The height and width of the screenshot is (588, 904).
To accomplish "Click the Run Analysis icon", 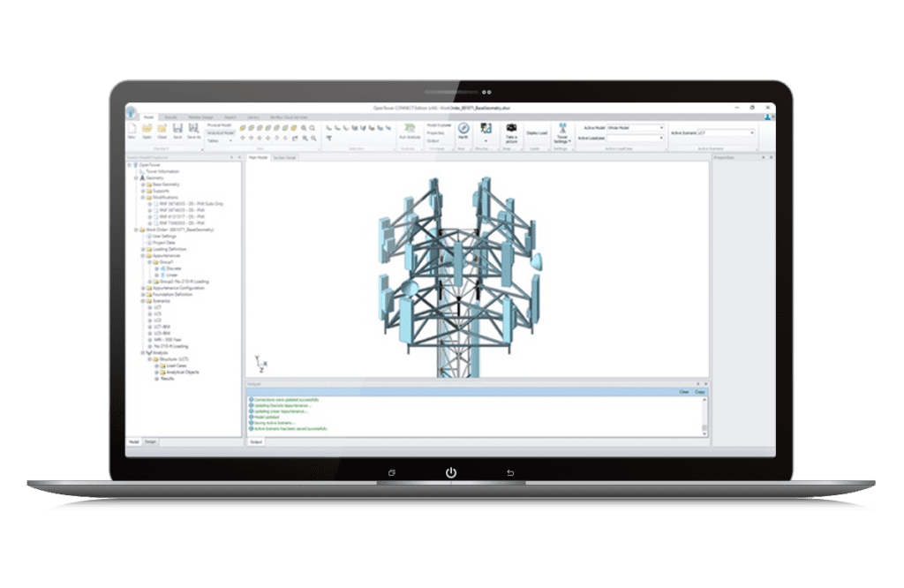I will pos(410,131).
